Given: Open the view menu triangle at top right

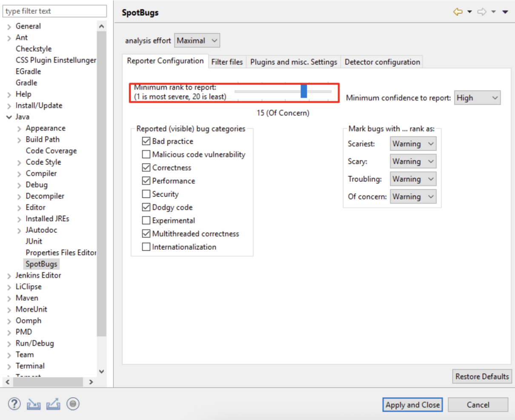Looking at the screenshot, I should point(506,12).
